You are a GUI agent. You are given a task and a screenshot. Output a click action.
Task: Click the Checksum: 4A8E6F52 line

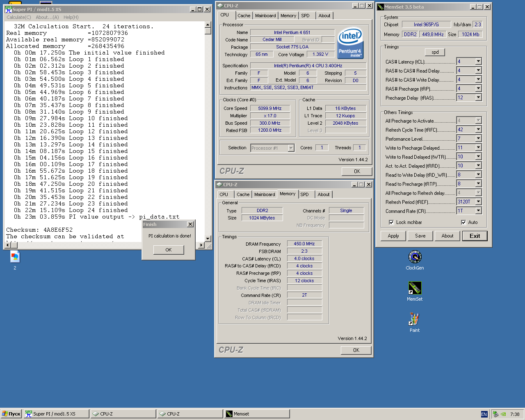pos(39,230)
